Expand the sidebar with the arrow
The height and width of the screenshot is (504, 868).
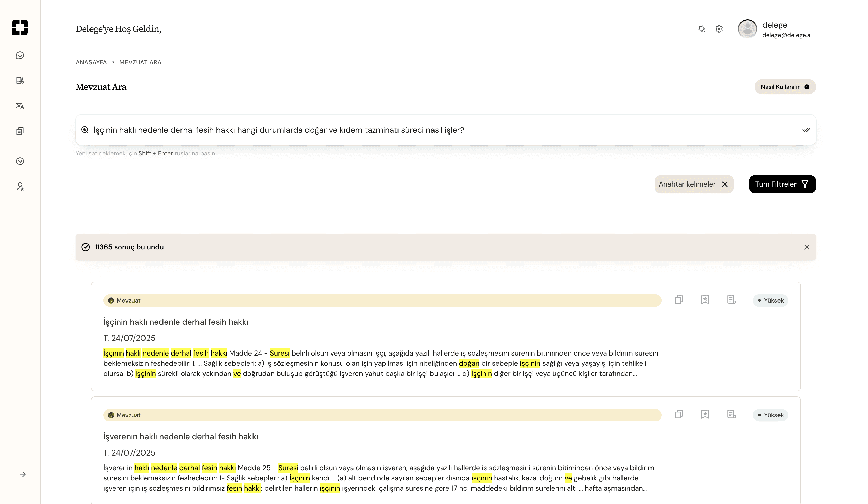[23, 474]
